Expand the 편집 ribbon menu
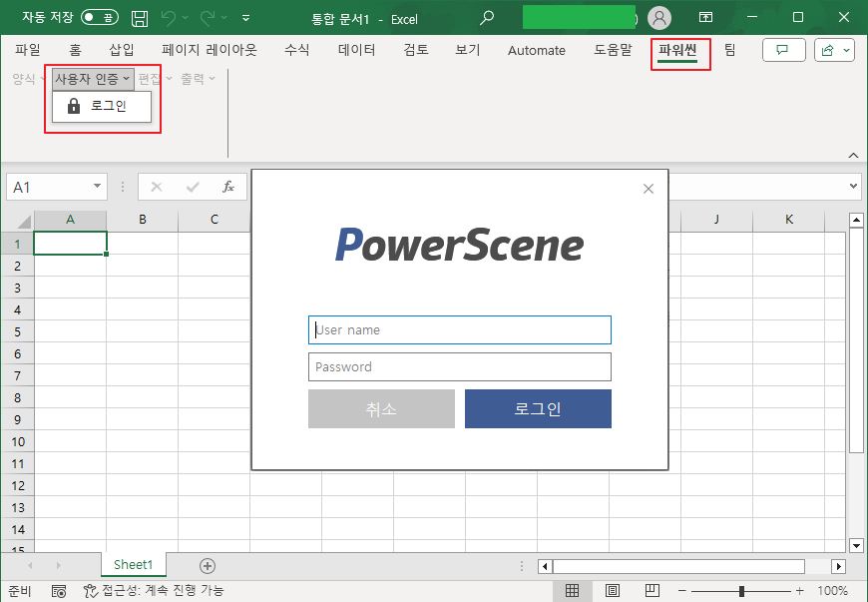868x602 pixels. [x=155, y=79]
